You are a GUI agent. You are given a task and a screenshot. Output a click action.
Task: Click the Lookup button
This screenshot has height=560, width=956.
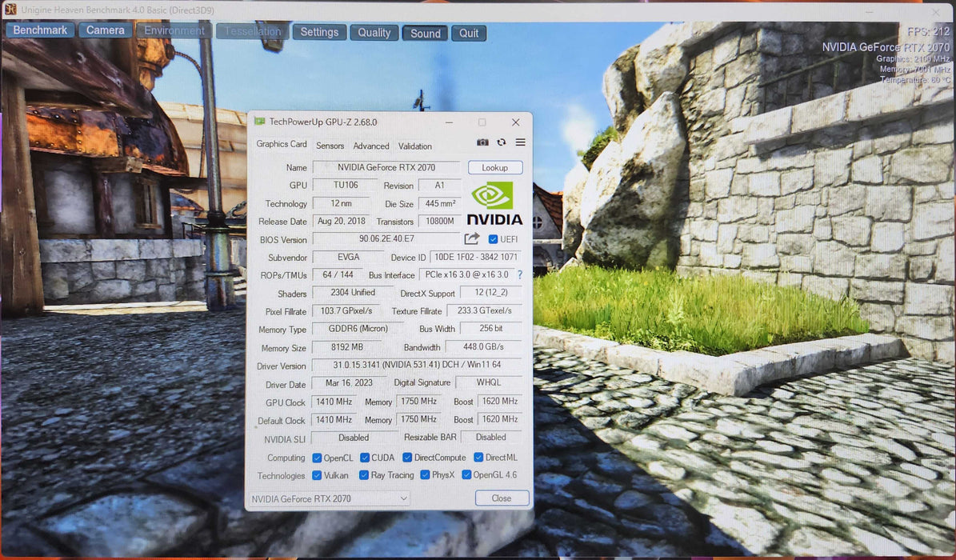click(495, 168)
